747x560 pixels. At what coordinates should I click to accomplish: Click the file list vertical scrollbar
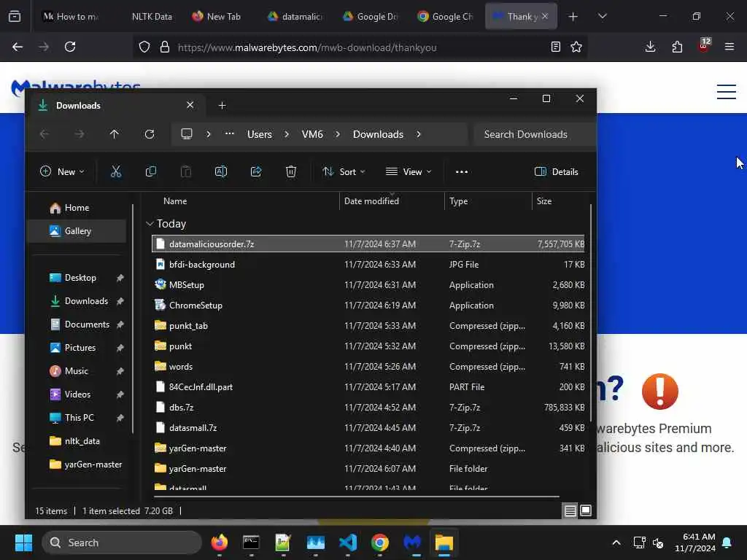(591, 314)
